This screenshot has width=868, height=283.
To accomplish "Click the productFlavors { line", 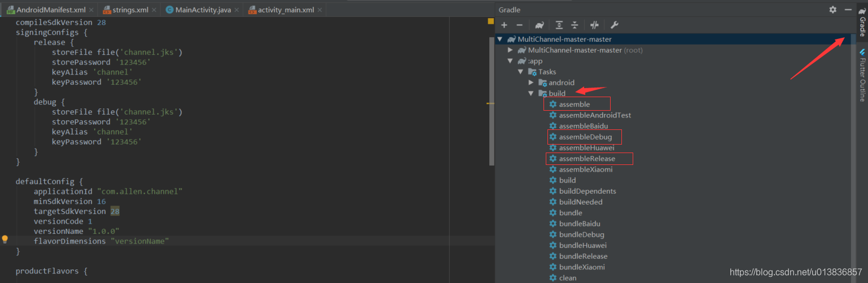I will 51,271.
